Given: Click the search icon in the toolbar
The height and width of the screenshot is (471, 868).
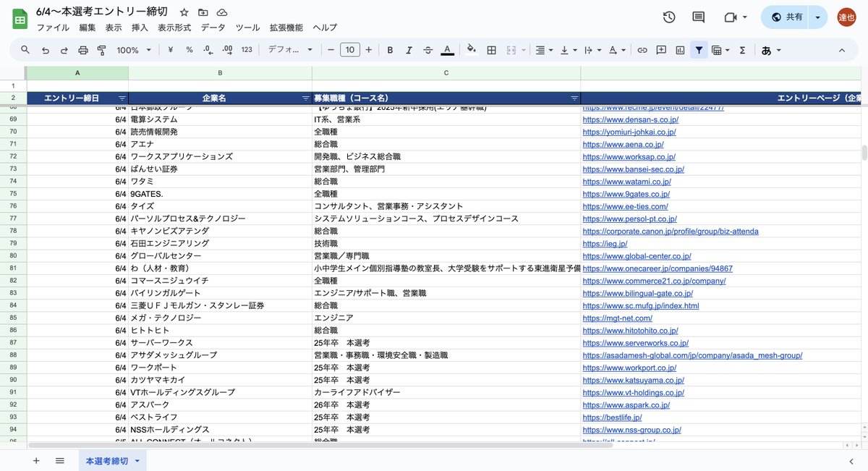Looking at the screenshot, I should pyautogui.click(x=25, y=50).
